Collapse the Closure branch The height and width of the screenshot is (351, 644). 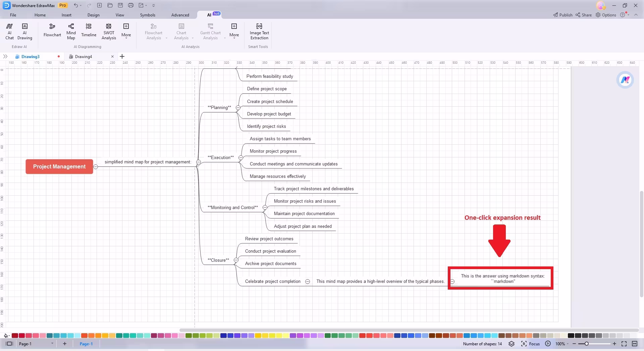coord(236,260)
